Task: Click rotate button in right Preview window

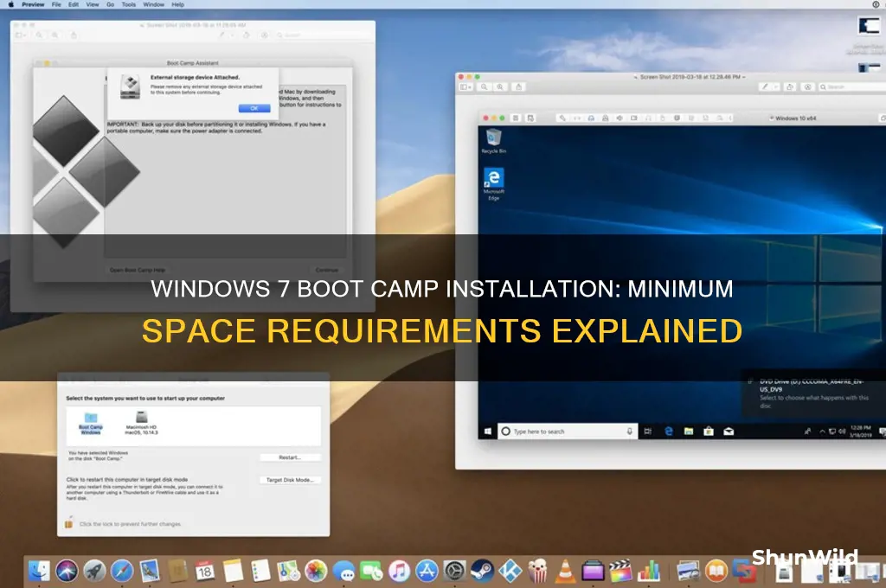Action: (790, 87)
